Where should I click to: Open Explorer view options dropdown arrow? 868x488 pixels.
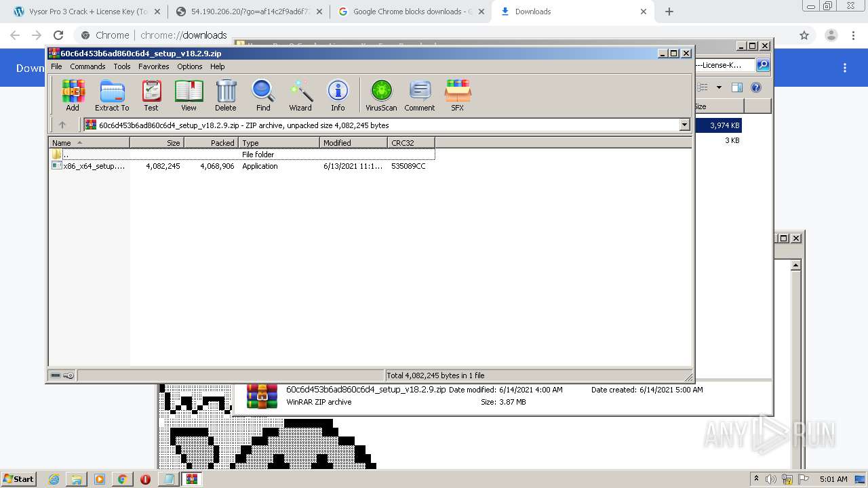[719, 87]
